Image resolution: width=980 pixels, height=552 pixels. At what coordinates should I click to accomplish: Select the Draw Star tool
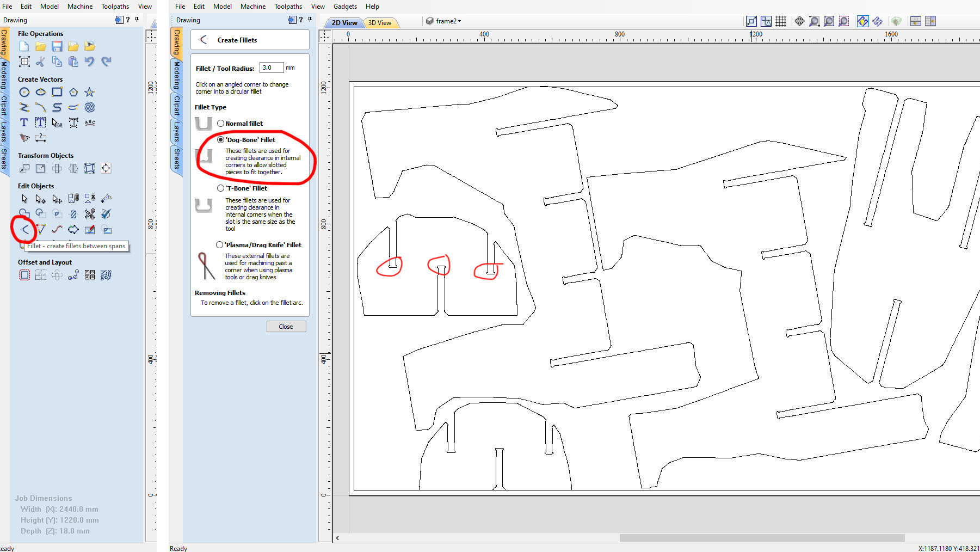pyautogui.click(x=89, y=92)
